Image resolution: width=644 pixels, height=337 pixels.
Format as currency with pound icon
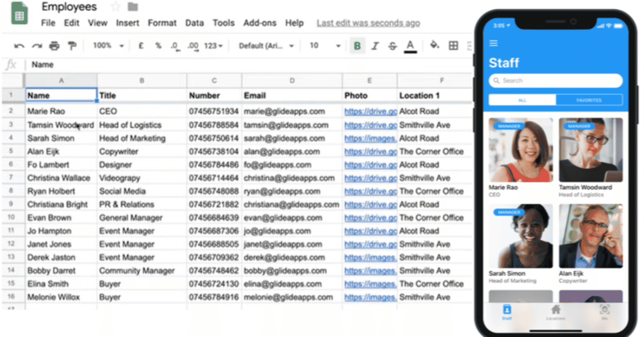click(141, 46)
